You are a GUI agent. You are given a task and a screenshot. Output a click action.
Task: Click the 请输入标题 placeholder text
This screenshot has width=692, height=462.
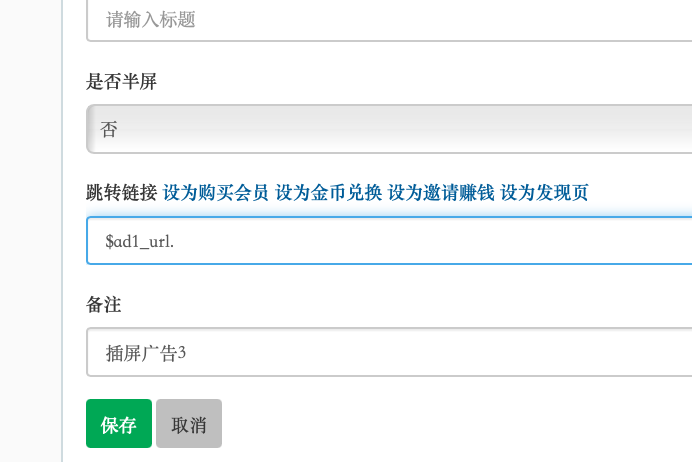149,18
